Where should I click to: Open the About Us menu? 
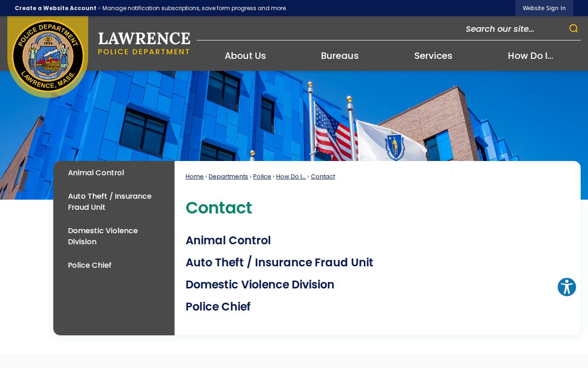245,56
